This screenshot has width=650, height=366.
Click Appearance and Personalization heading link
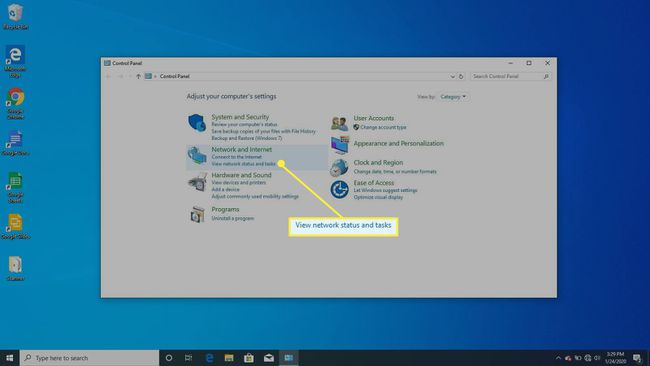click(398, 143)
